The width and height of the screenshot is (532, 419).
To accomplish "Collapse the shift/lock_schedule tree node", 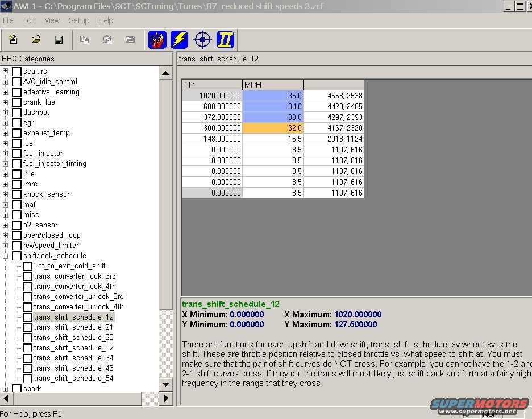I will coord(6,256).
